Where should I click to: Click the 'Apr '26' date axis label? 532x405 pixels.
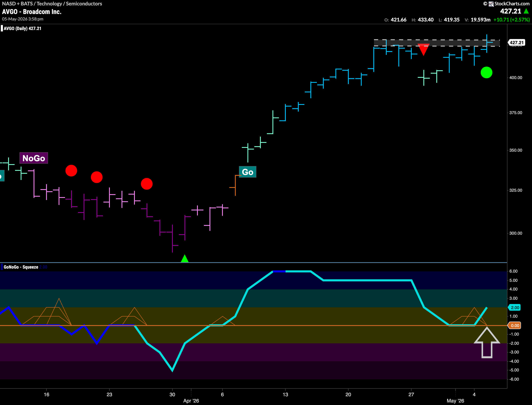pyautogui.click(x=191, y=401)
